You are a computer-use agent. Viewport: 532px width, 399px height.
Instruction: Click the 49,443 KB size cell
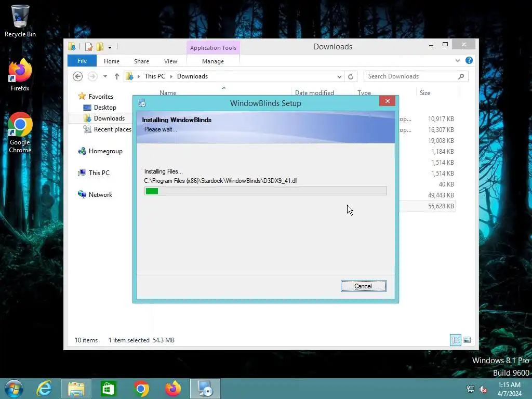(441, 195)
